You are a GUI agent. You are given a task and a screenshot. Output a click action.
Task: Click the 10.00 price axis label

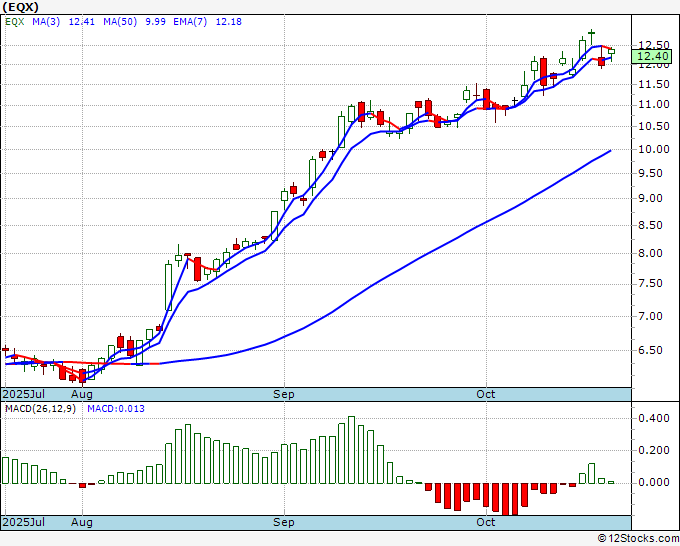[654, 149]
